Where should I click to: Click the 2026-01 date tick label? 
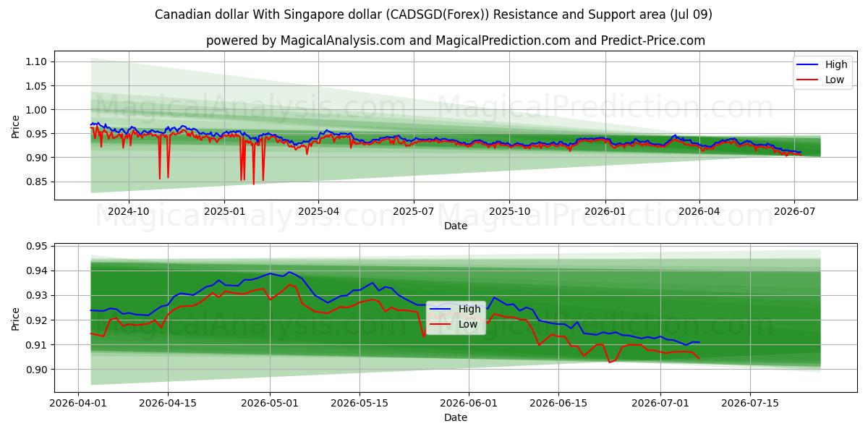(x=605, y=211)
